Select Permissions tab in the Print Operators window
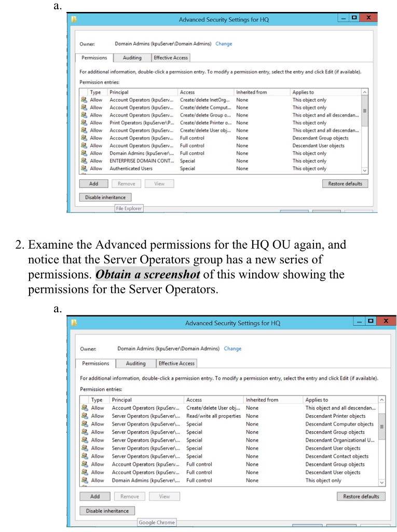This screenshot has width=397, height=532. (x=94, y=58)
